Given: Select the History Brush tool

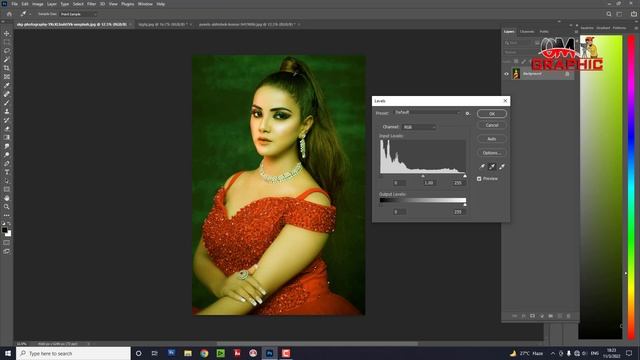Looking at the screenshot, I should [x=7, y=120].
